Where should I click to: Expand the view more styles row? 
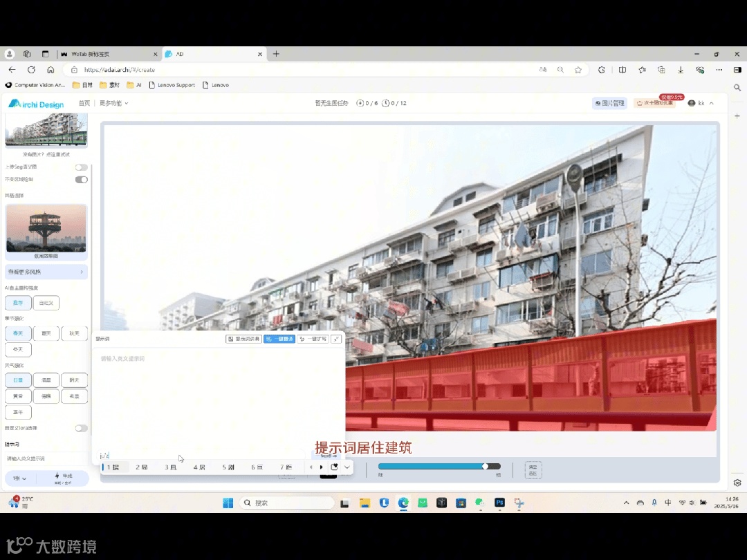(x=46, y=272)
